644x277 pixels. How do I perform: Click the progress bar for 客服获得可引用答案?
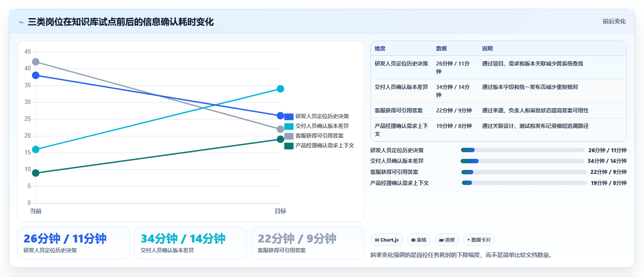click(524, 172)
